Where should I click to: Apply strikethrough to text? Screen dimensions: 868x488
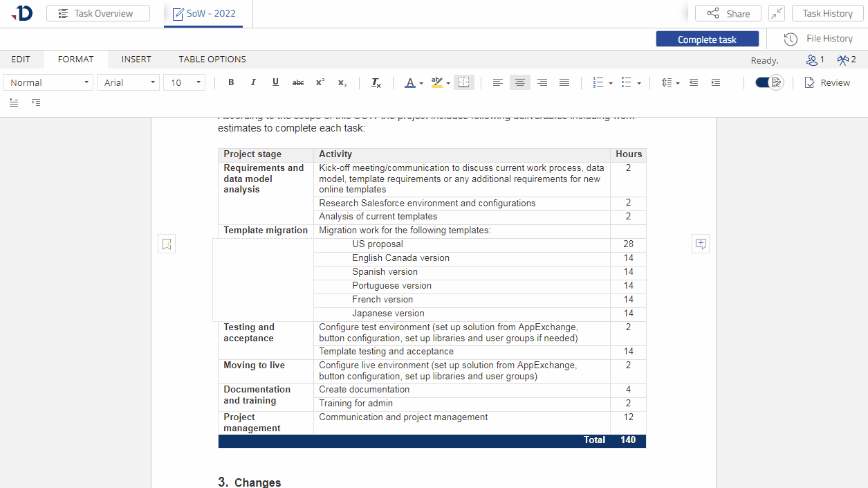[298, 82]
